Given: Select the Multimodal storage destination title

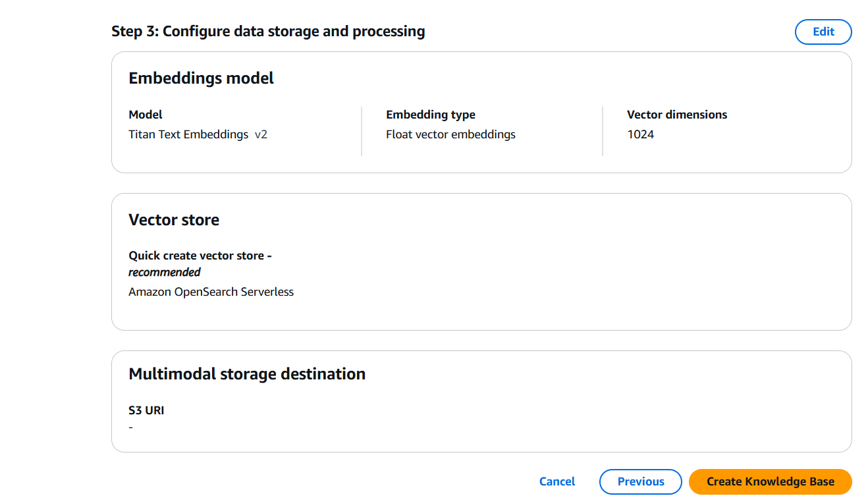Looking at the screenshot, I should click(x=247, y=374).
